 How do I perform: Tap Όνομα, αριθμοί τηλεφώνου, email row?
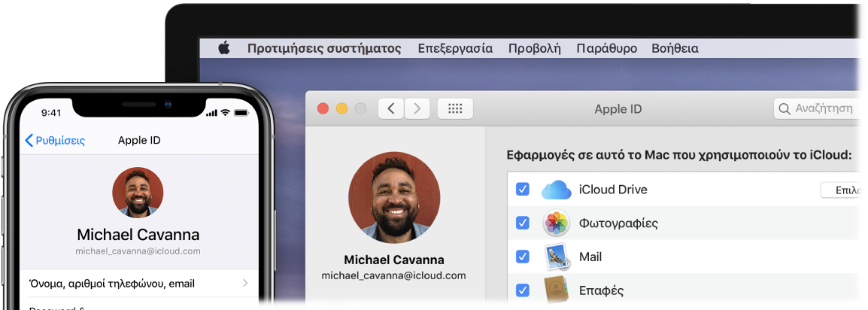[139, 284]
